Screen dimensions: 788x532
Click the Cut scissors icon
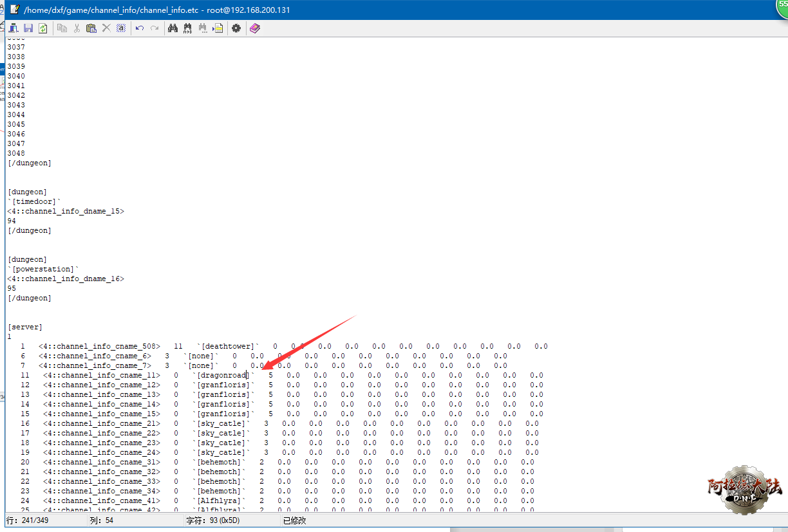coord(77,28)
